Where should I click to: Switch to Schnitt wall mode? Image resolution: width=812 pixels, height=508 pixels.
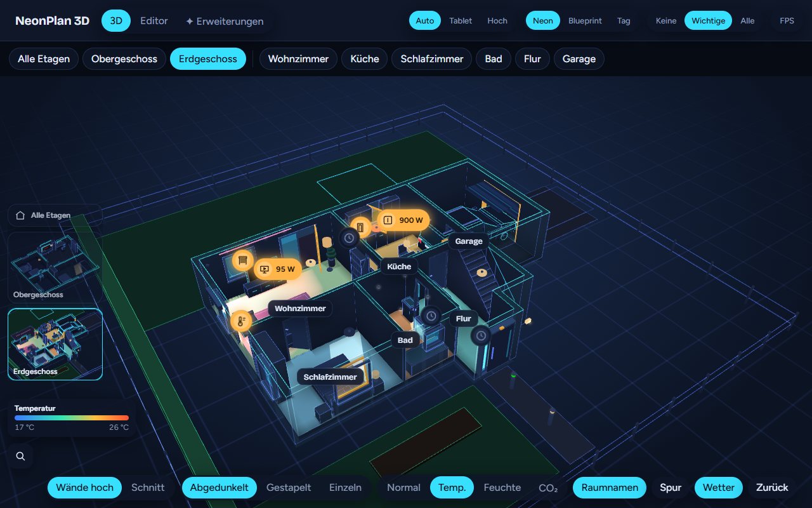tap(148, 488)
